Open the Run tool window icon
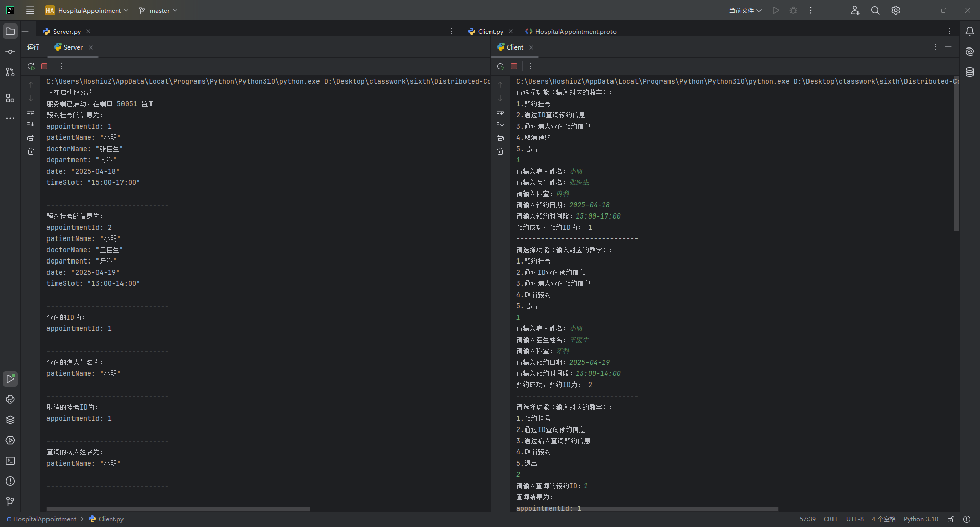The image size is (980, 527). (10, 379)
